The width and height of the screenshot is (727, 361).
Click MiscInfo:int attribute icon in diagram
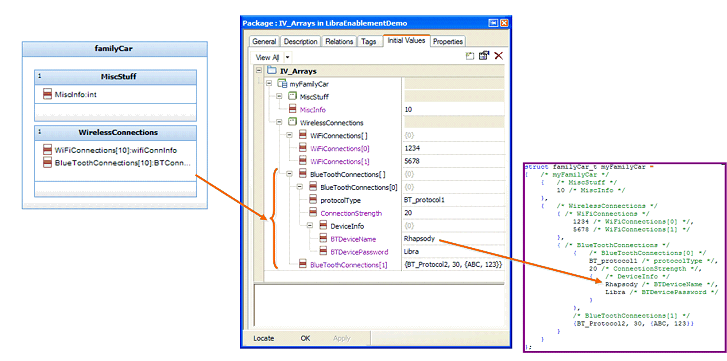(x=47, y=94)
